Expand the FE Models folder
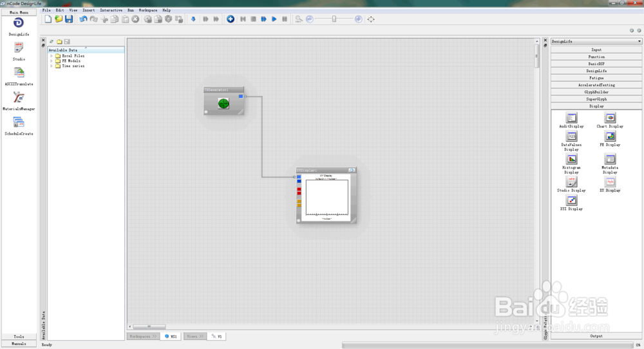Viewport: 644px width, 349px height. (52, 61)
